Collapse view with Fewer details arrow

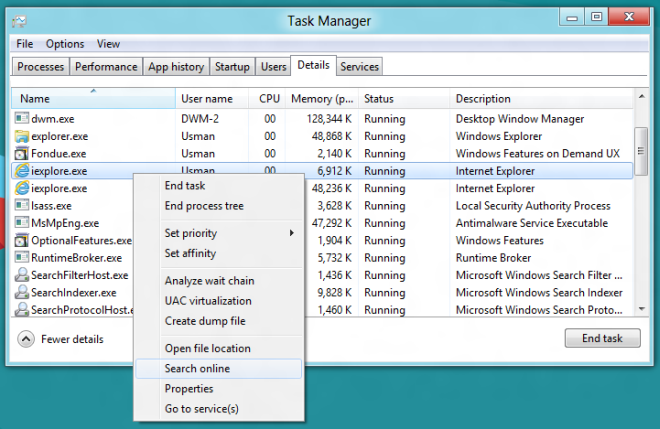26,339
